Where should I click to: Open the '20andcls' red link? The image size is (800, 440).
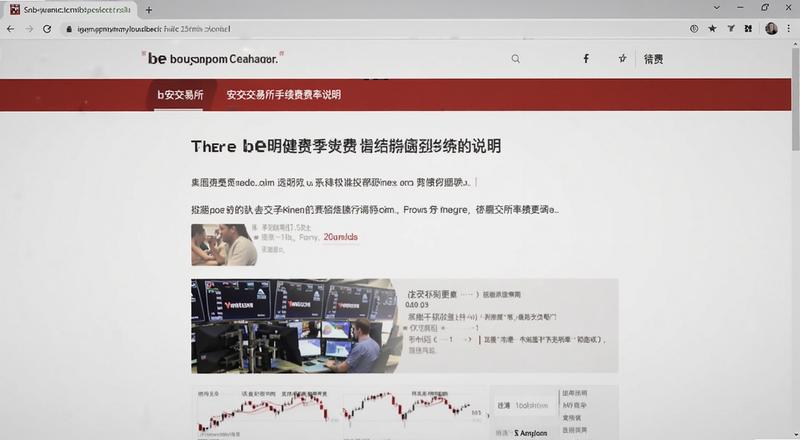point(340,237)
